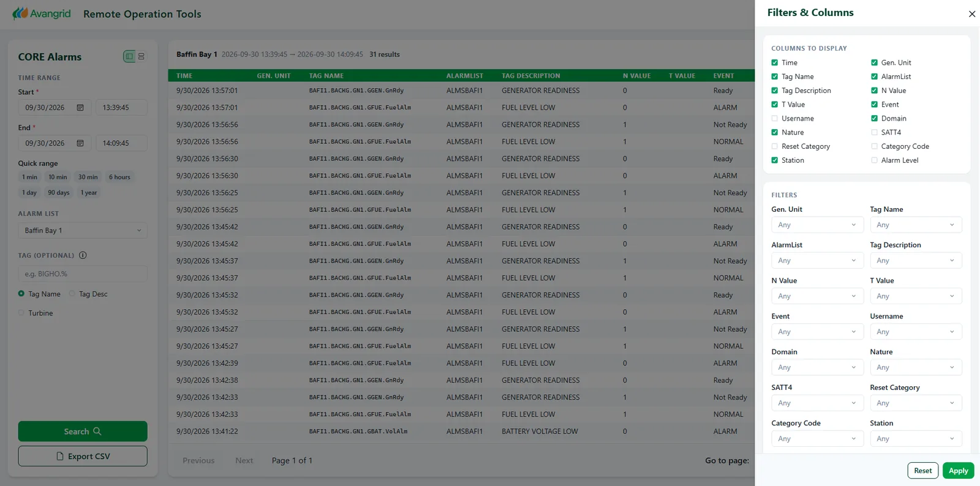This screenshot has height=486, width=980.
Task: Apply the selected filters and columns
Action: click(958, 471)
